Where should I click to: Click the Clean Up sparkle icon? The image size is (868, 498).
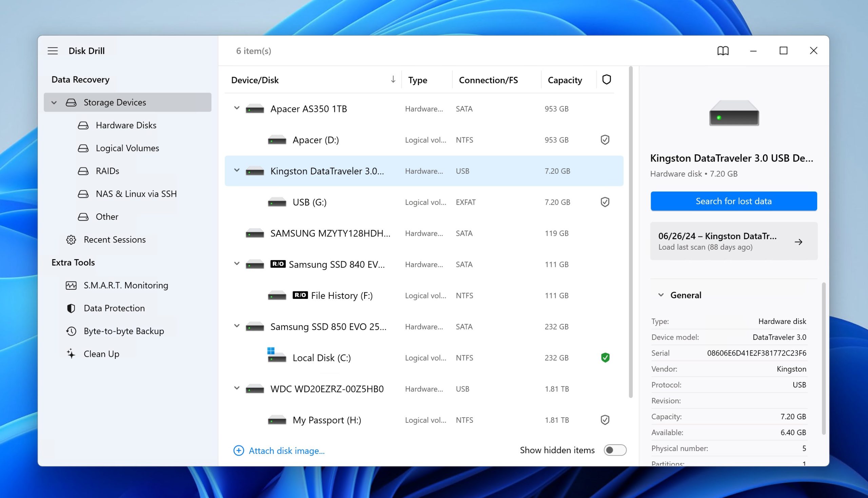pos(71,354)
